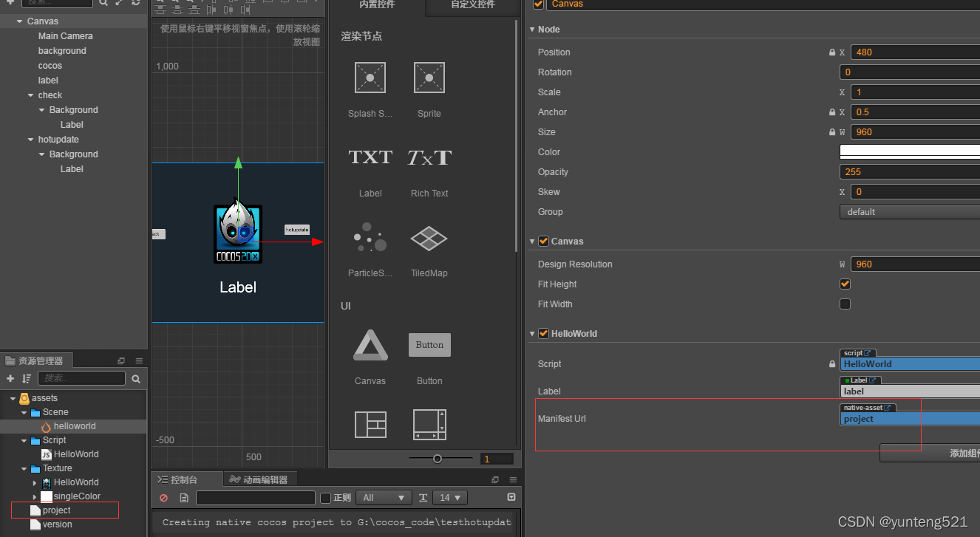Viewport: 980px width, 537px height.
Task: Pick the Layout control icon
Action: click(x=370, y=425)
